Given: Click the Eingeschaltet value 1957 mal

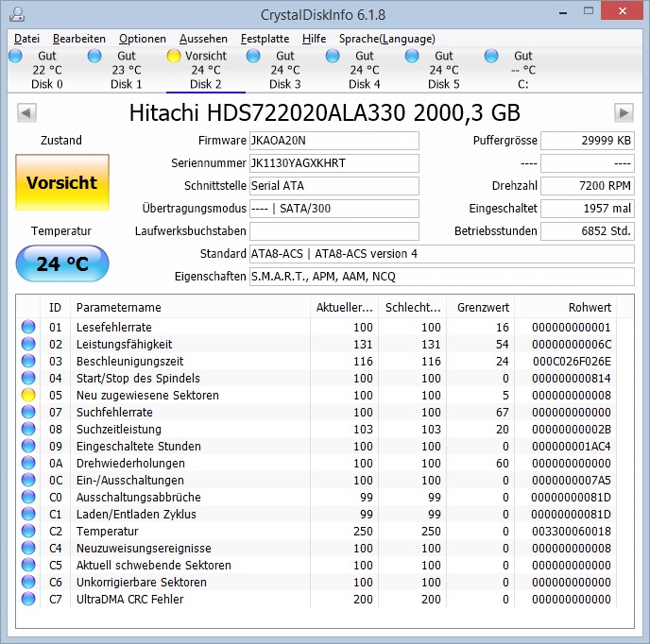Looking at the screenshot, I should click(588, 209).
